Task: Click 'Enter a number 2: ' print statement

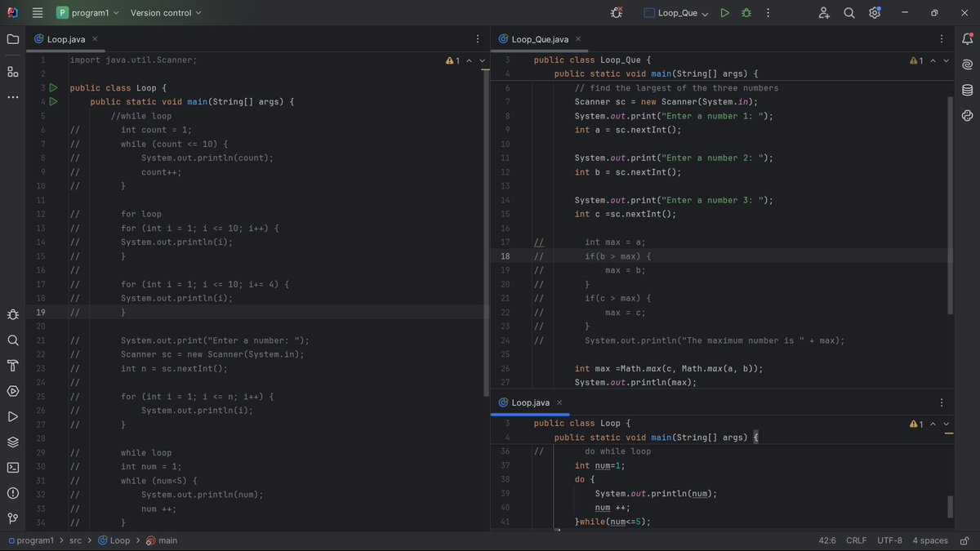Action: pyautogui.click(x=674, y=158)
